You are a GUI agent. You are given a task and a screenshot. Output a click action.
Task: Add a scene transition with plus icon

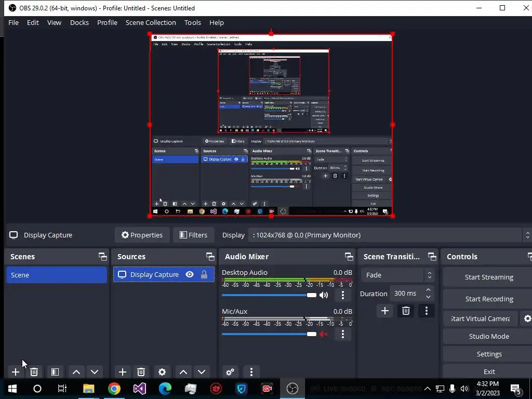(x=385, y=311)
